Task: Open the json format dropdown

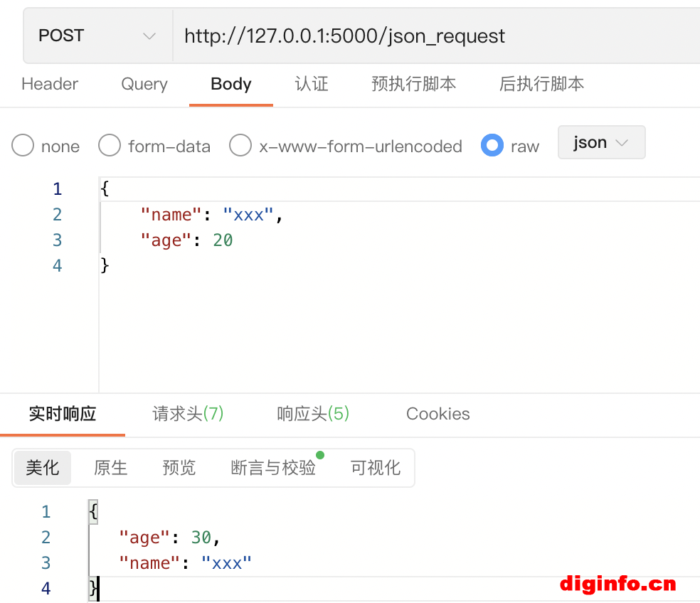Action: [x=601, y=142]
